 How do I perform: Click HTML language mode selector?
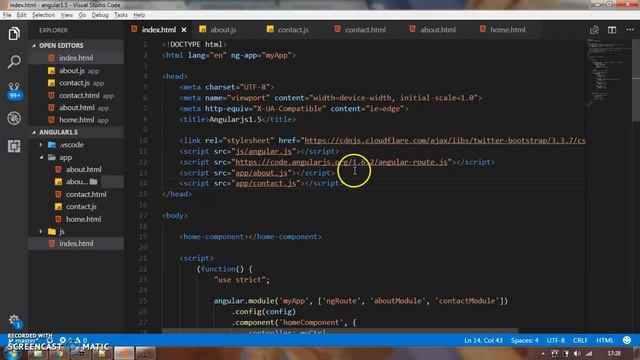click(x=605, y=340)
